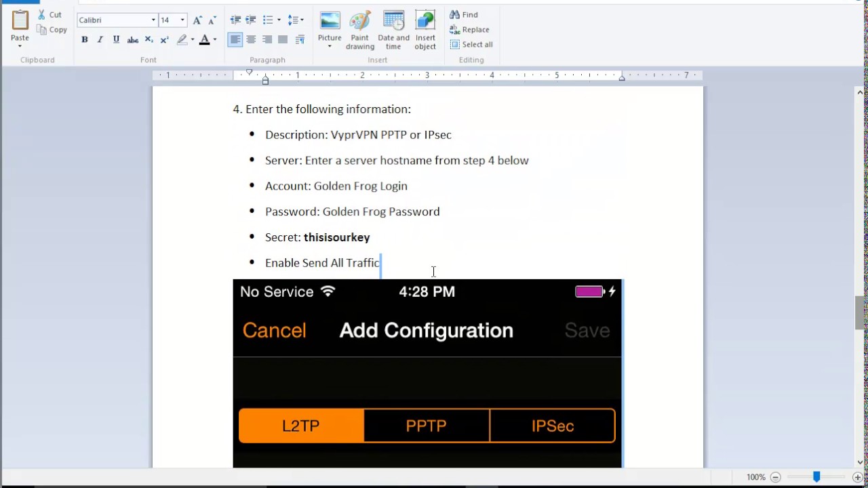Image resolution: width=868 pixels, height=488 pixels.
Task: Center align the text
Action: click(251, 40)
